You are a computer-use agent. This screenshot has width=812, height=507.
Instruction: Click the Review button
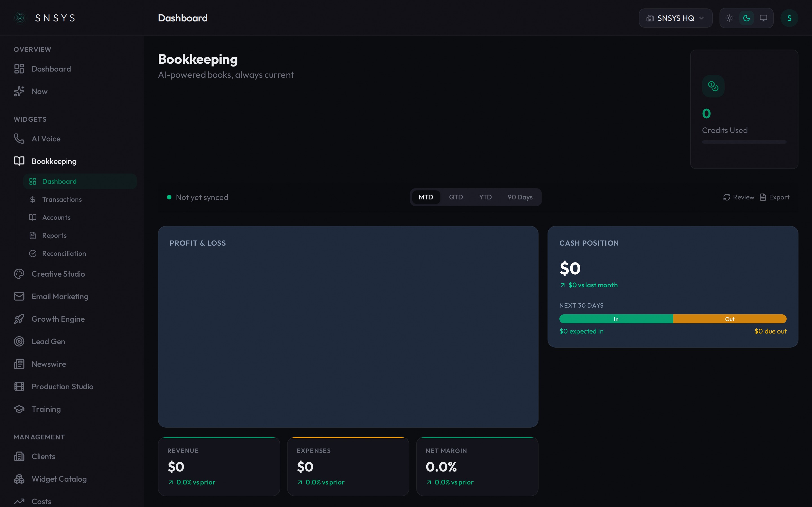tap(739, 197)
